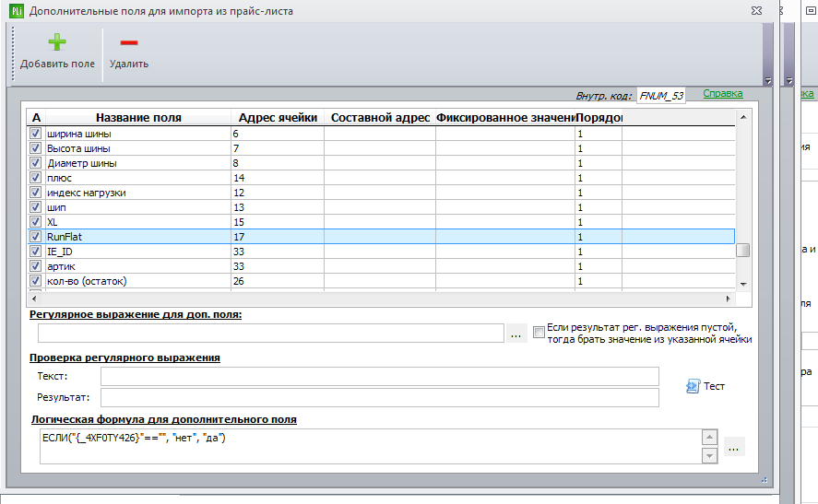Viewport: 818px width, 504px height.
Task: Click the Порядок column header
Action: [599, 118]
